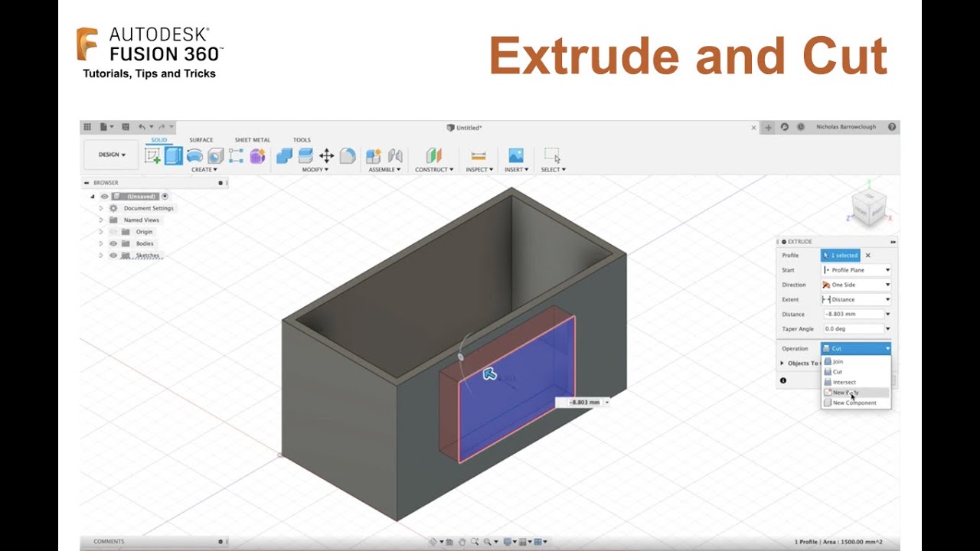Open the Direction One Side dropdown
This screenshot has height=551, width=980.
pyautogui.click(x=856, y=285)
